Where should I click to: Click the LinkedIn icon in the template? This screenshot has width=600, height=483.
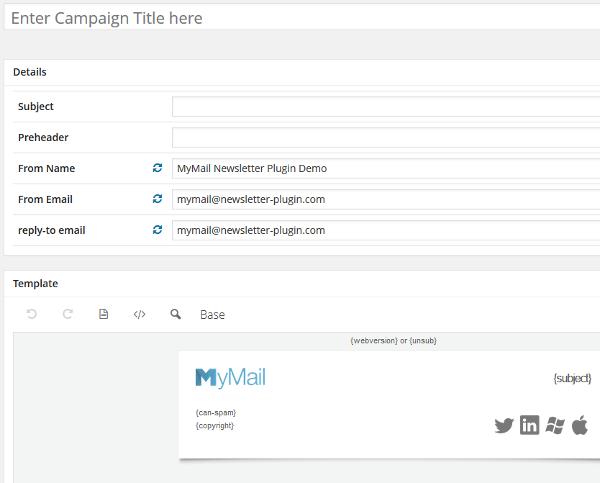pos(530,425)
